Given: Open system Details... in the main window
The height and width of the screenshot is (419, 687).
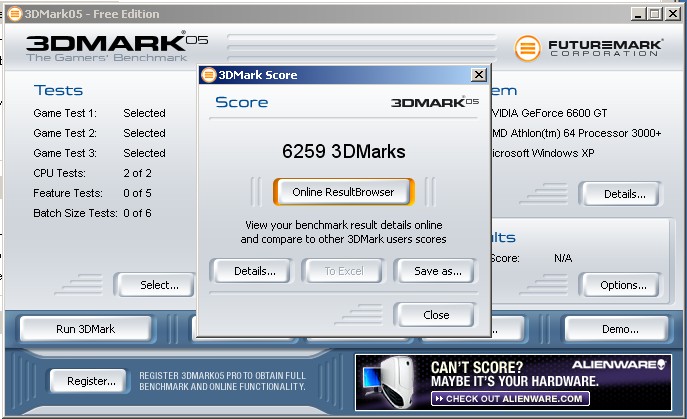Looking at the screenshot, I should click(620, 194).
